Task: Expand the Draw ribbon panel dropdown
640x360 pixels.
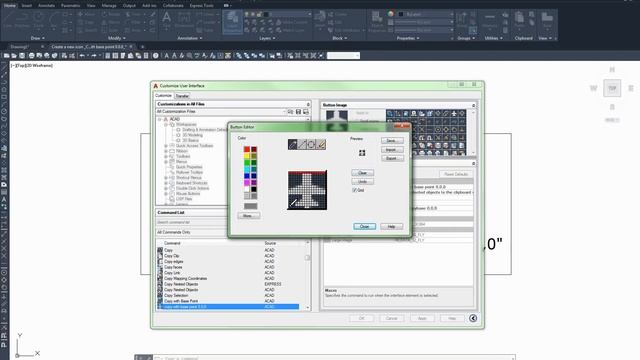Action: (x=37, y=38)
